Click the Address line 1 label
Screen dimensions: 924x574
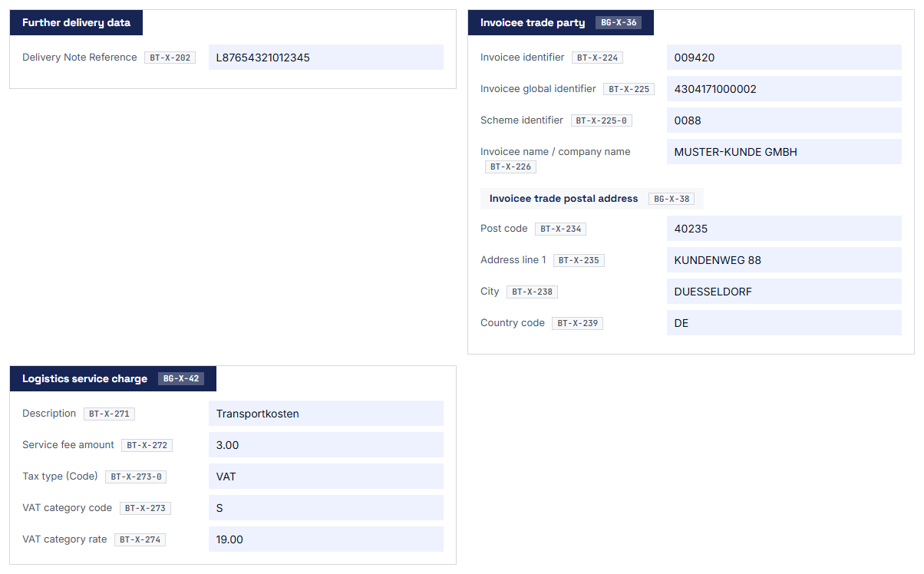click(x=513, y=260)
